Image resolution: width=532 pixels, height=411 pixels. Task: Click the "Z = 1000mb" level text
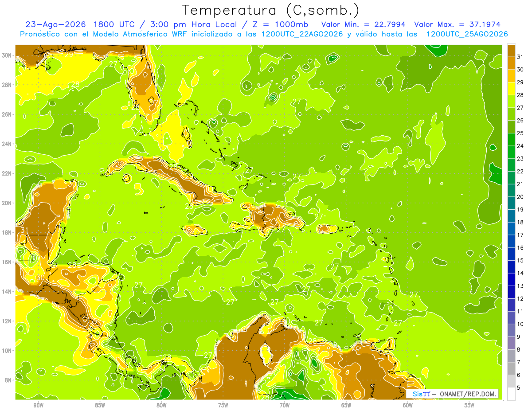click(x=280, y=24)
